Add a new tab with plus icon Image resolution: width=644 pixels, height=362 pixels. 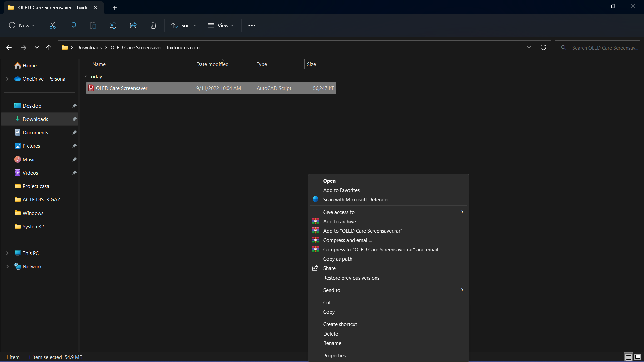(115, 7)
